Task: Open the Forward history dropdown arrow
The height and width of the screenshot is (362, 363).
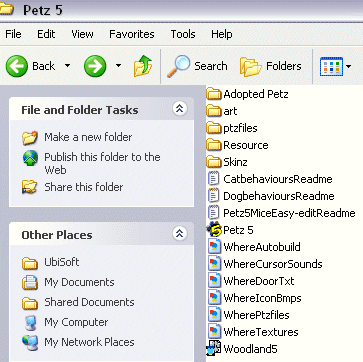Action: click(118, 66)
